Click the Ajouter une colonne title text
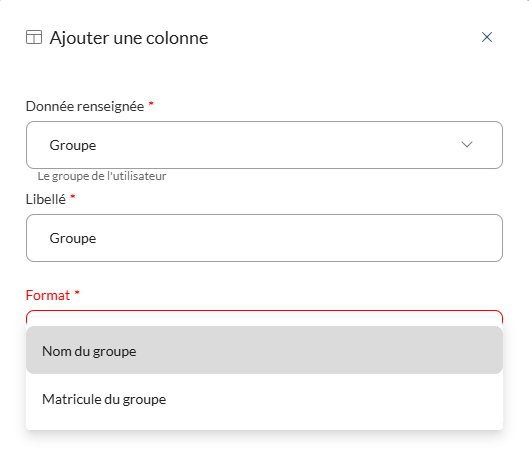This screenshot has height=449, width=529. pos(129,37)
